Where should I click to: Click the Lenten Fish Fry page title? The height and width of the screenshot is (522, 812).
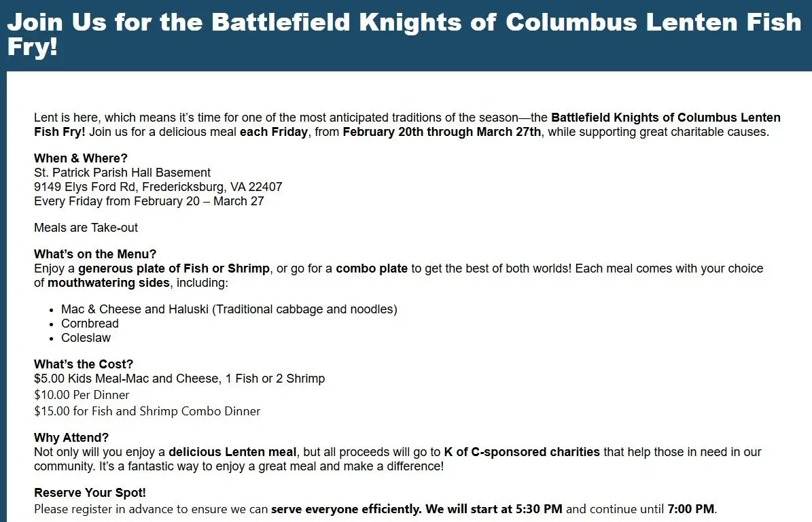pyautogui.click(x=404, y=34)
